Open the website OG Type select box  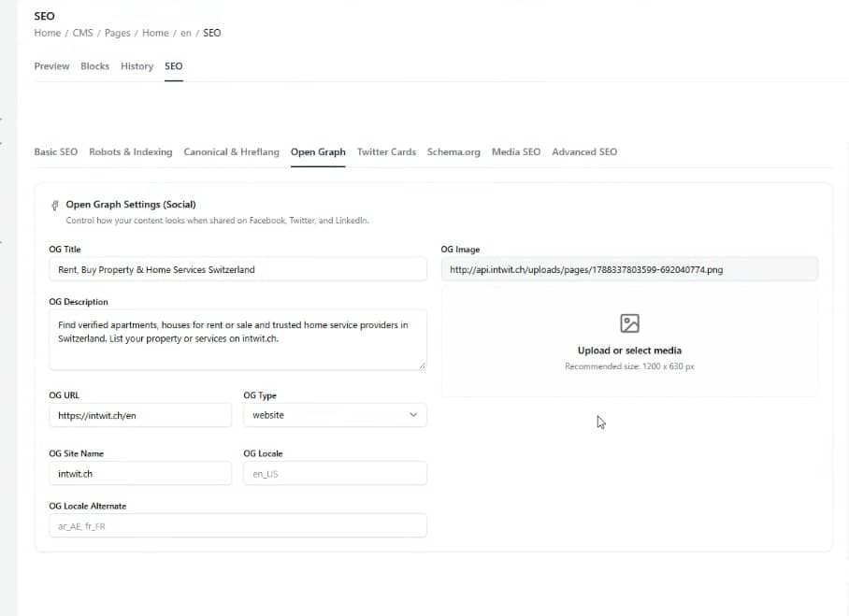335,415
